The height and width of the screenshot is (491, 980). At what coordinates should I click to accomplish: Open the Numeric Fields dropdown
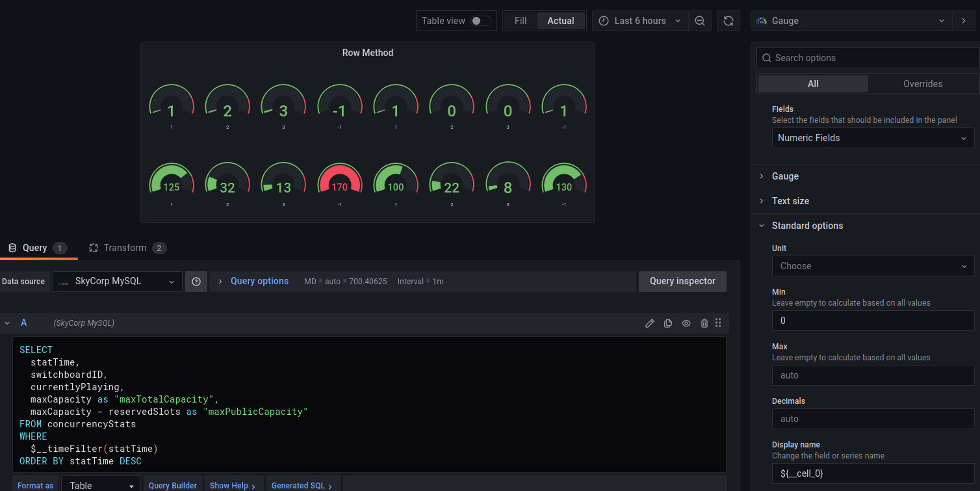tap(873, 138)
